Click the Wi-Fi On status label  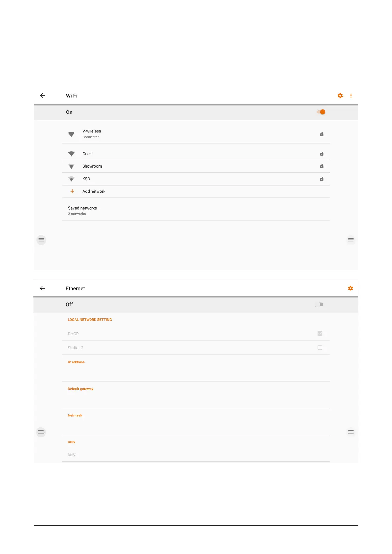click(x=69, y=112)
